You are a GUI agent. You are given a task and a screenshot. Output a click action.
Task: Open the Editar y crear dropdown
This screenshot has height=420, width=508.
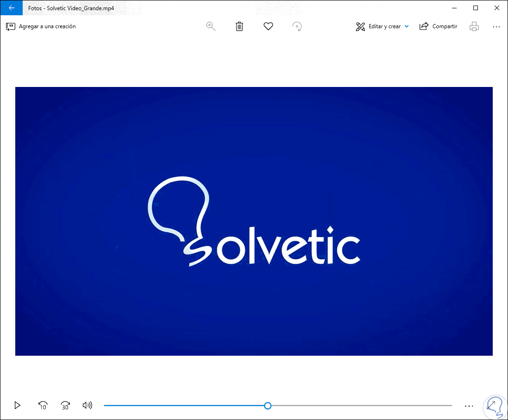[x=382, y=26]
